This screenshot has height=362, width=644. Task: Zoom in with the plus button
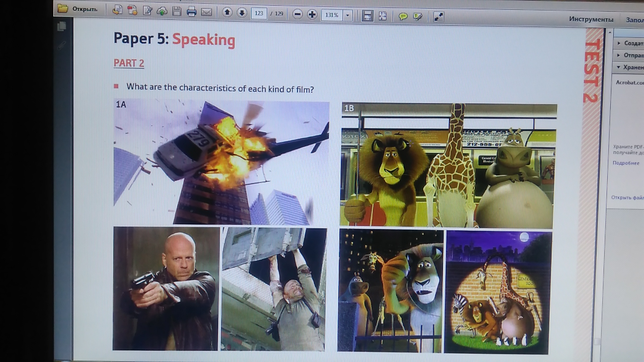click(312, 14)
